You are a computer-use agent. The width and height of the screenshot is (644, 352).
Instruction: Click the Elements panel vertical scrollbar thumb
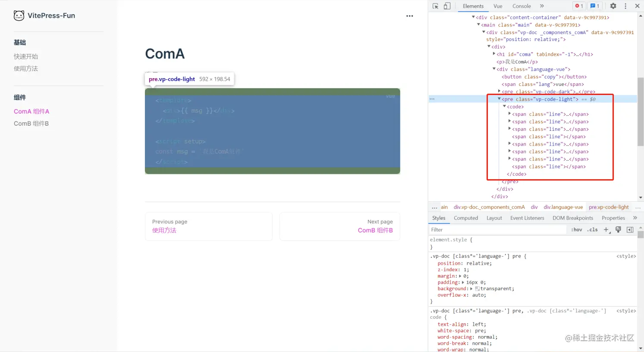click(641, 112)
